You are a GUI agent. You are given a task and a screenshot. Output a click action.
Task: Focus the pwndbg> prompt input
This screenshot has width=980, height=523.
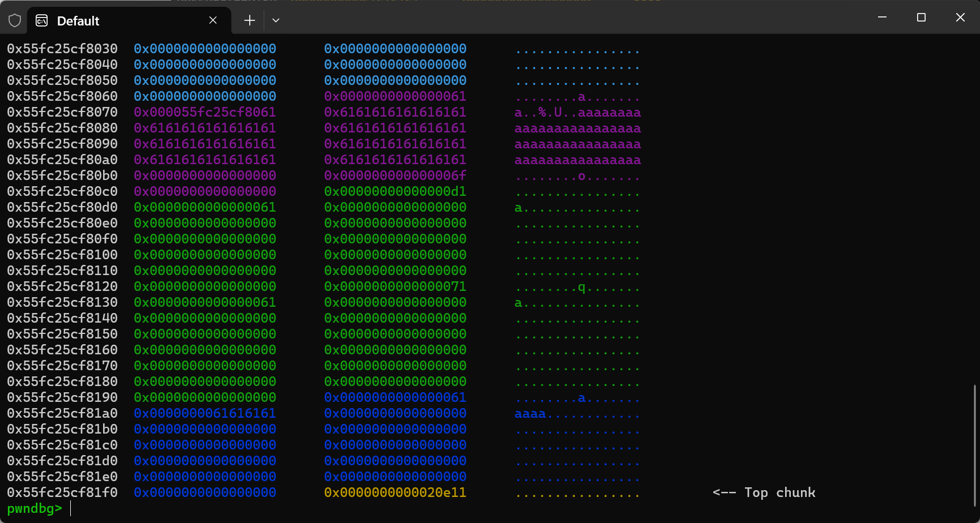tap(71, 509)
